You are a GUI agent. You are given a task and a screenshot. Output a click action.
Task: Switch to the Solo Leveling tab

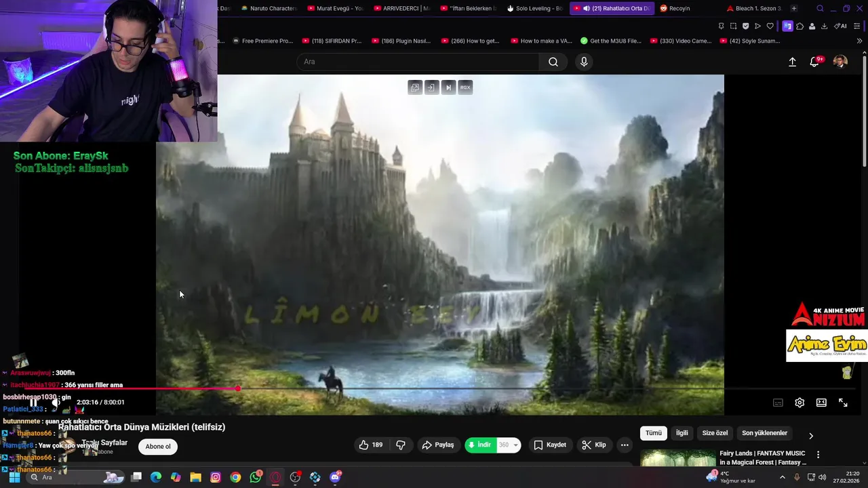(x=535, y=8)
